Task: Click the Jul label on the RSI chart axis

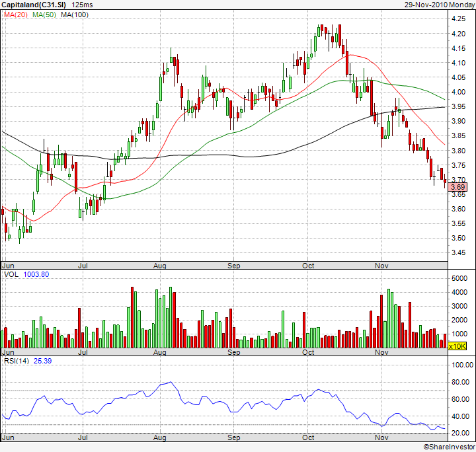Action: coord(83,437)
